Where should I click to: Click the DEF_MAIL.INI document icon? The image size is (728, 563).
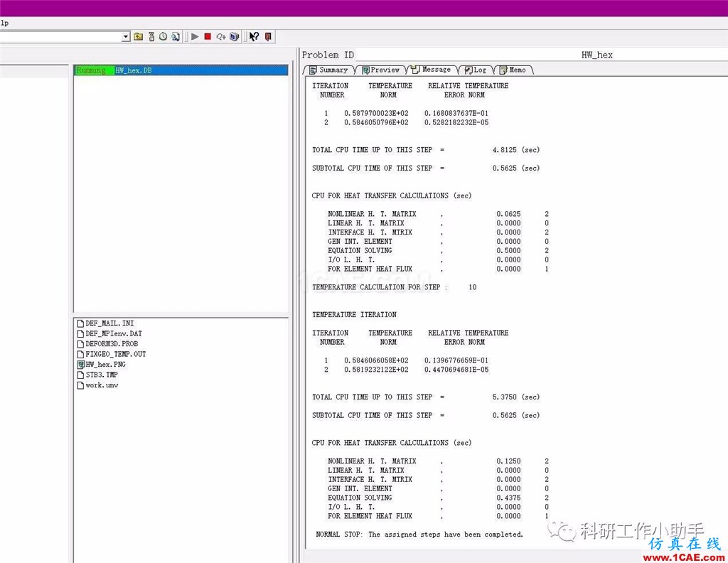(x=81, y=323)
